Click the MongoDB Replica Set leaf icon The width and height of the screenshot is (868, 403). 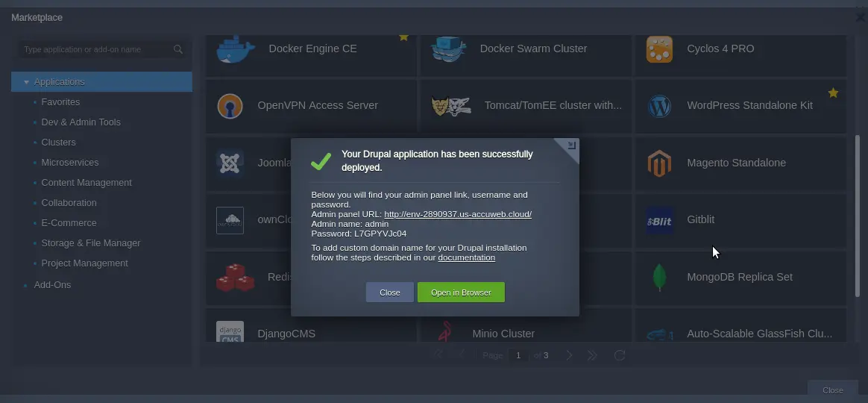[659, 277]
